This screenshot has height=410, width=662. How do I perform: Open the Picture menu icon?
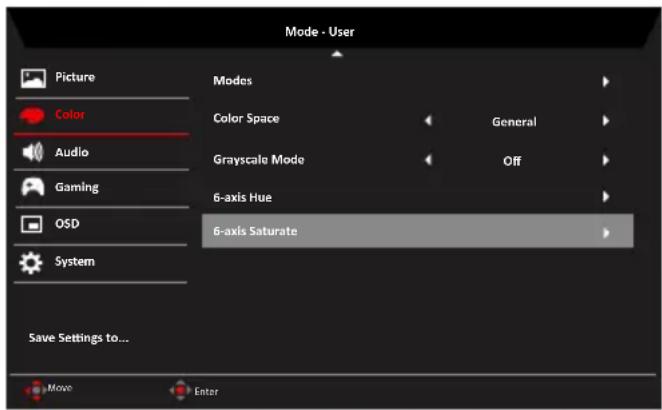coord(33,79)
